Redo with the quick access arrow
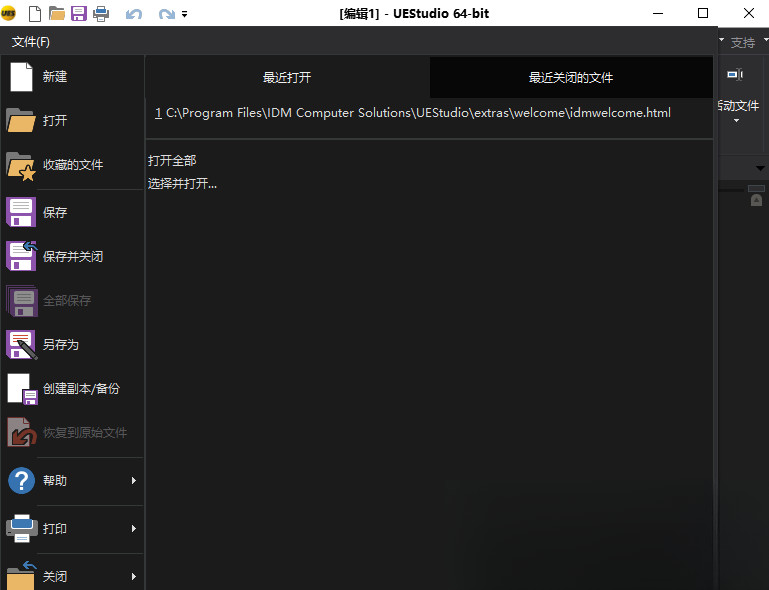769x590 pixels. (x=167, y=14)
